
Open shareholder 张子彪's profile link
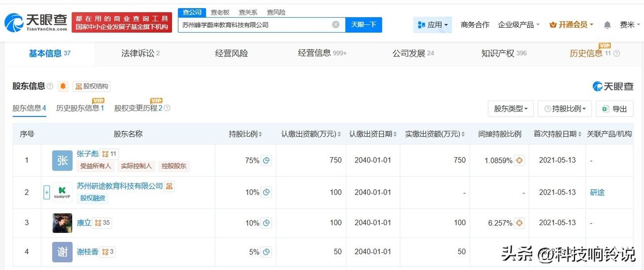(88, 154)
